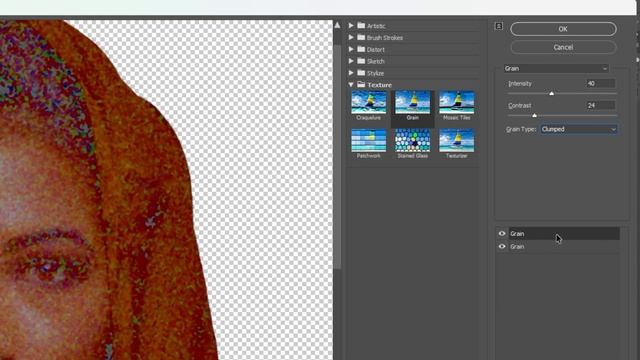Click the Cancel button
This screenshot has height=360, width=640.
pos(563,47)
